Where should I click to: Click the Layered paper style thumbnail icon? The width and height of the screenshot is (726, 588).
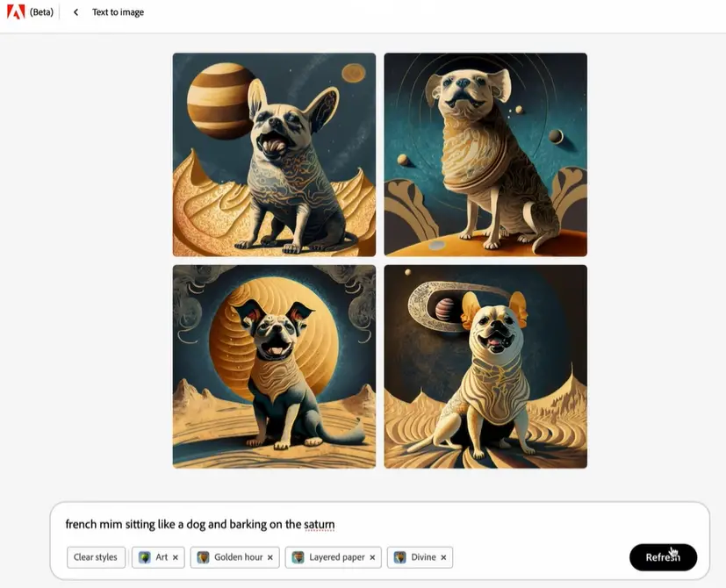298,557
